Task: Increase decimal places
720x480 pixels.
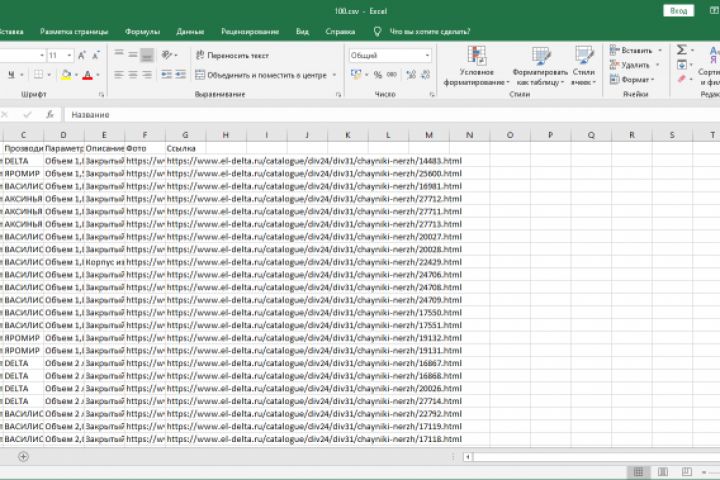Action: (x=411, y=75)
